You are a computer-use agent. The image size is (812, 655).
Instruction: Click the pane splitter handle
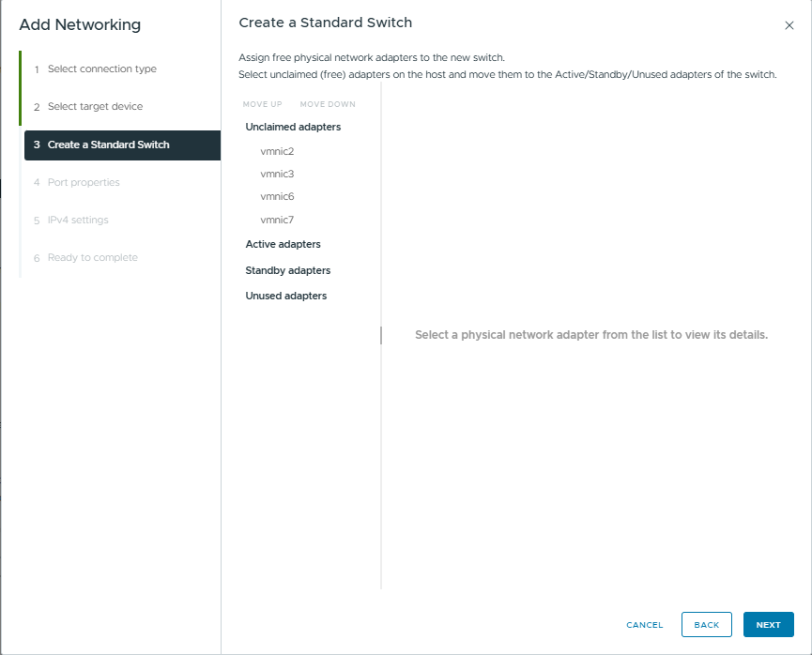pyautogui.click(x=381, y=335)
